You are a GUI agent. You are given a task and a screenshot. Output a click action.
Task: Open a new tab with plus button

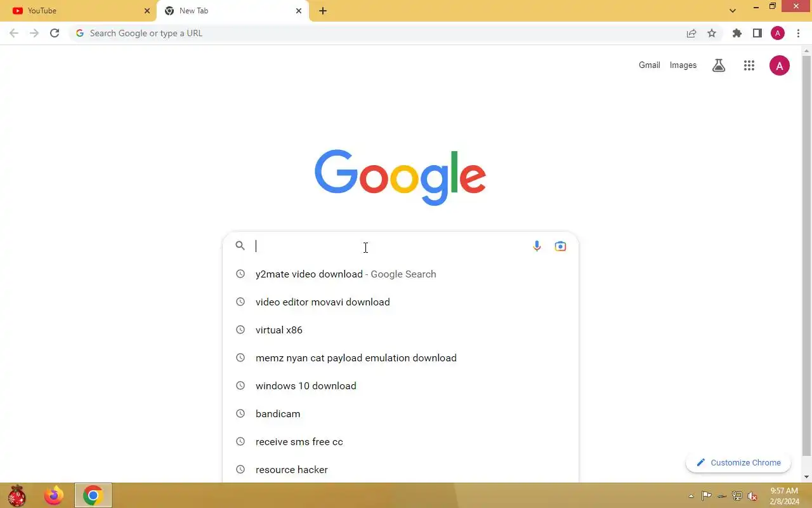point(323,11)
